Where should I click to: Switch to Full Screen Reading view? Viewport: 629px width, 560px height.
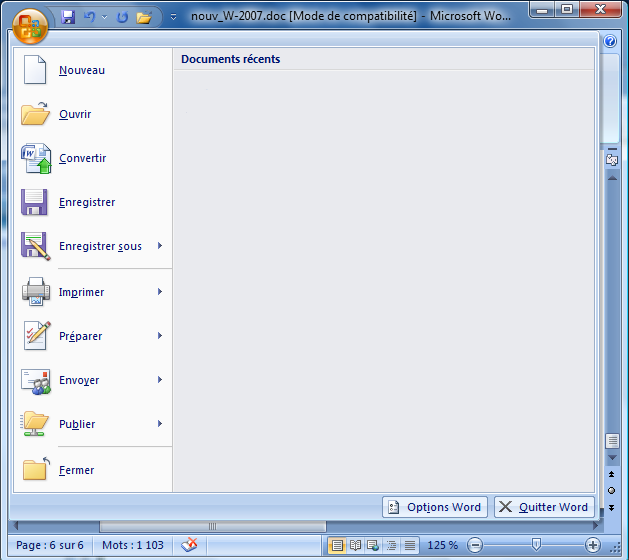pyautogui.click(x=355, y=545)
